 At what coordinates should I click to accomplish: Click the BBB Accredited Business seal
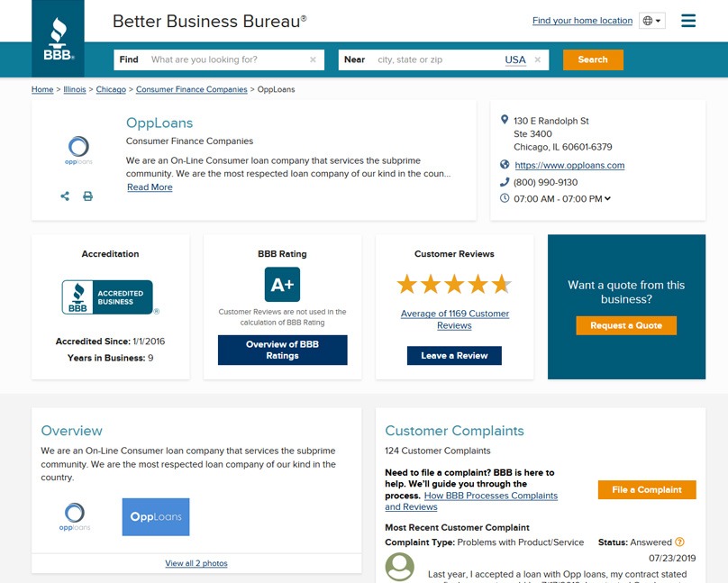tap(107, 297)
